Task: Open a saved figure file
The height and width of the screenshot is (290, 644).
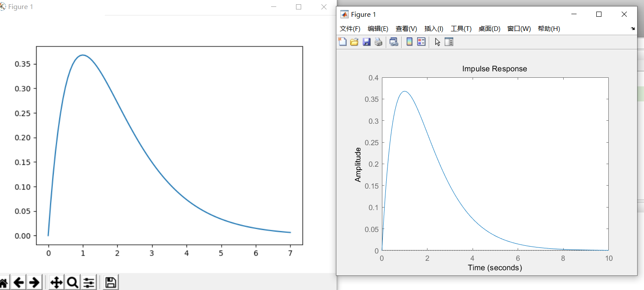Action: point(354,42)
